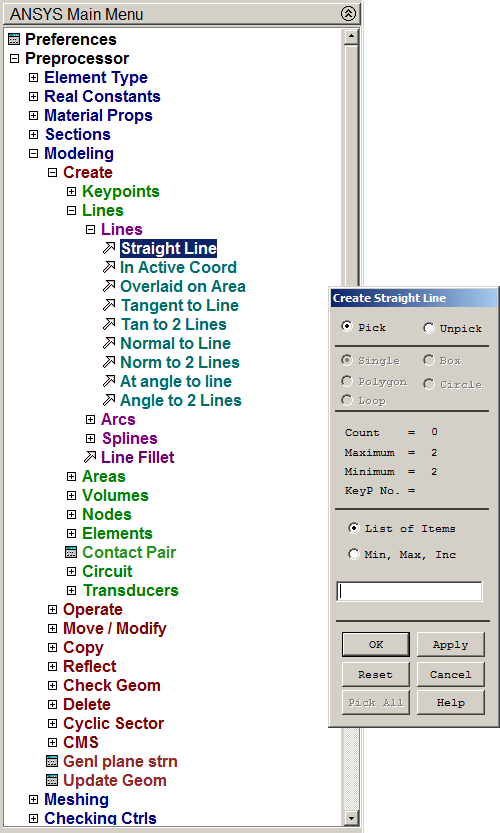Viewport: 500px width, 833px height.
Task: Click the arrow icon beside Overlaid on Area
Action: click(109, 286)
